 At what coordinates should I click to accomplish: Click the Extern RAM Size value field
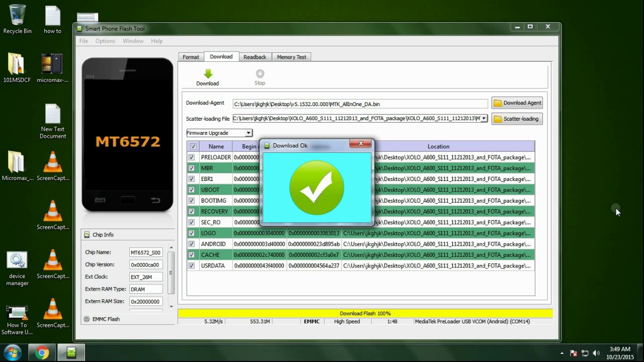pos(146,302)
